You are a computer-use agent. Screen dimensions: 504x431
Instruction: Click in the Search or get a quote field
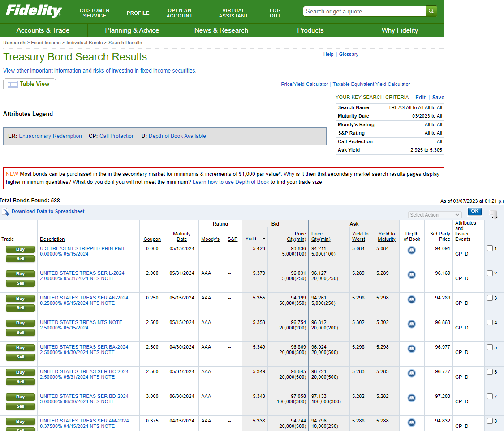pos(364,11)
